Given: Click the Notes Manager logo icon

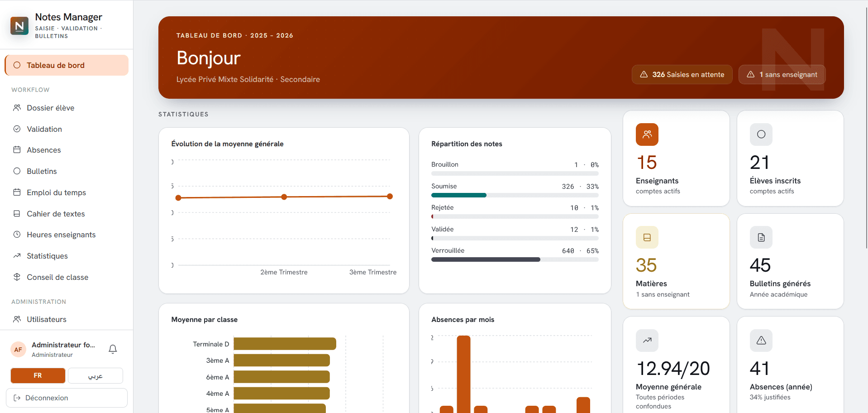Looking at the screenshot, I should [x=19, y=26].
